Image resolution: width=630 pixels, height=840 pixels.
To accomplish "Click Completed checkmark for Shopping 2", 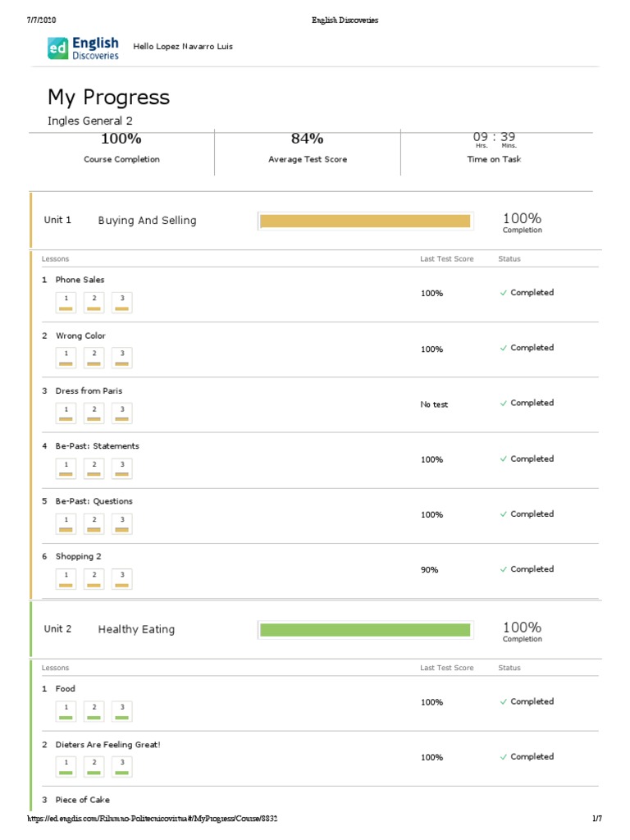I will [504, 569].
